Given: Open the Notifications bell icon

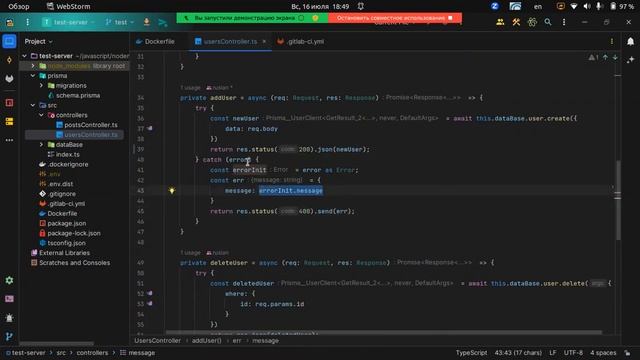Looking at the screenshot, I should tap(631, 41).
